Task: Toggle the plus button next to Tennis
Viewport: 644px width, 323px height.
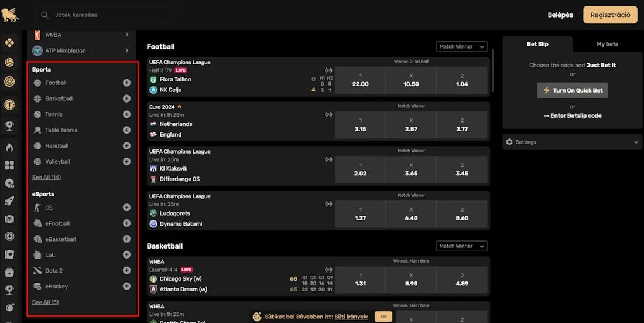Action: tap(126, 114)
